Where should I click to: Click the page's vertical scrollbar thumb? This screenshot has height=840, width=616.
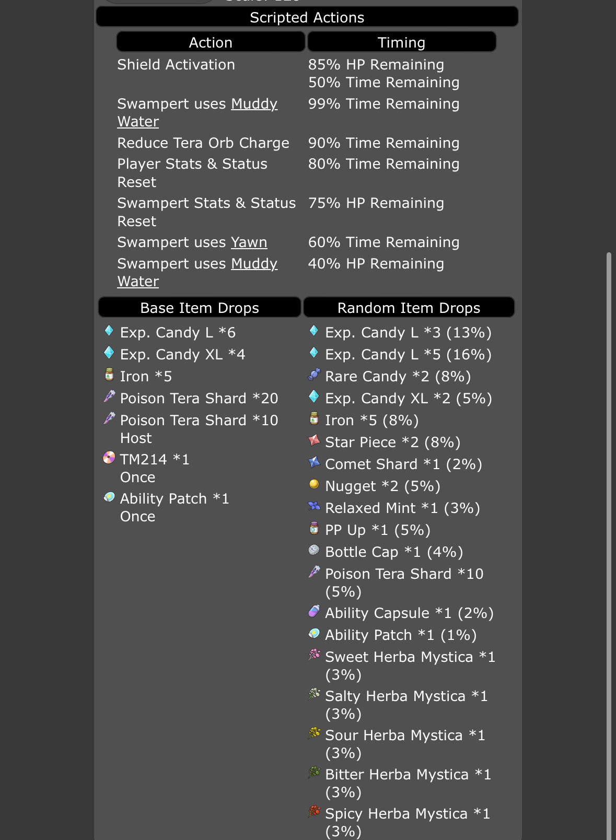(609, 546)
